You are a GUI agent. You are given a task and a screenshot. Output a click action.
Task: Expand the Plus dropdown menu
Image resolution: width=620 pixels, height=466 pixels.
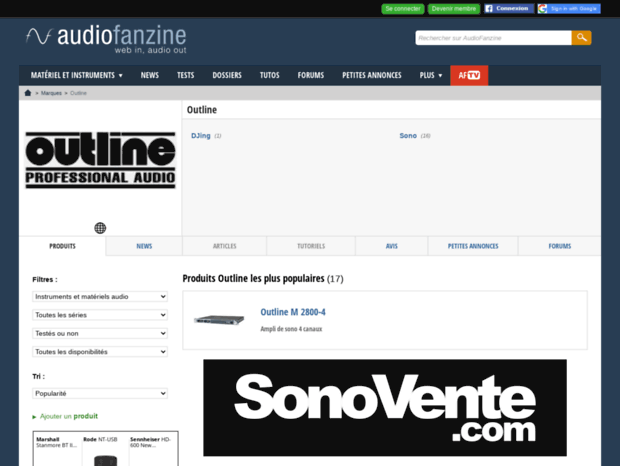[x=431, y=75]
